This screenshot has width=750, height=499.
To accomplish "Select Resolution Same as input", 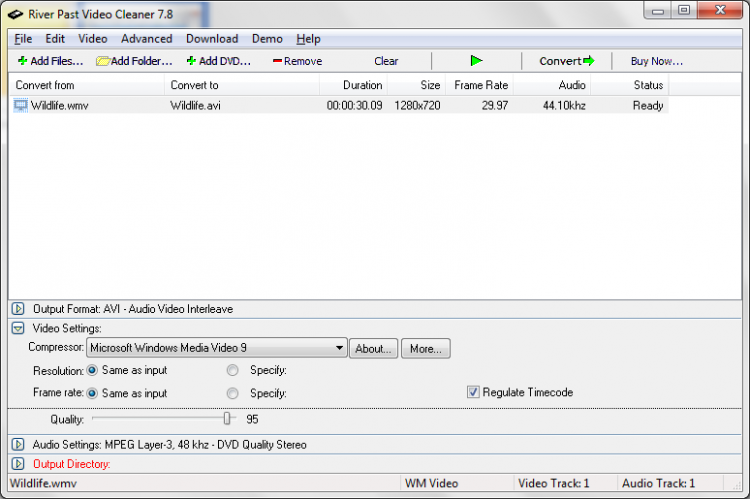I will point(92,370).
